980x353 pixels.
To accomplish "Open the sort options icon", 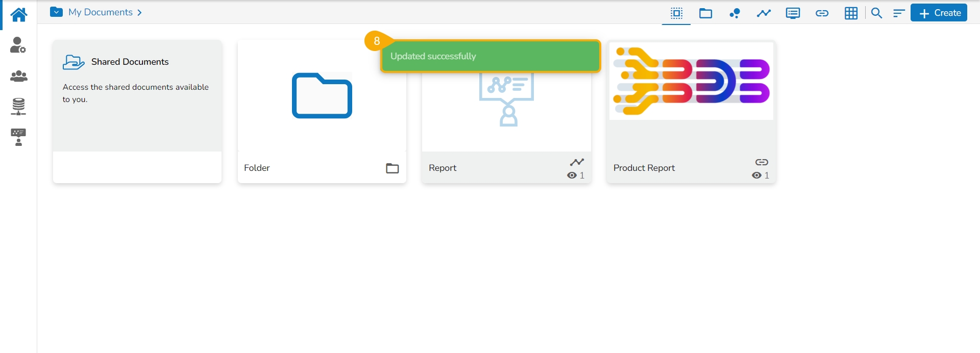I will (899, 14).
